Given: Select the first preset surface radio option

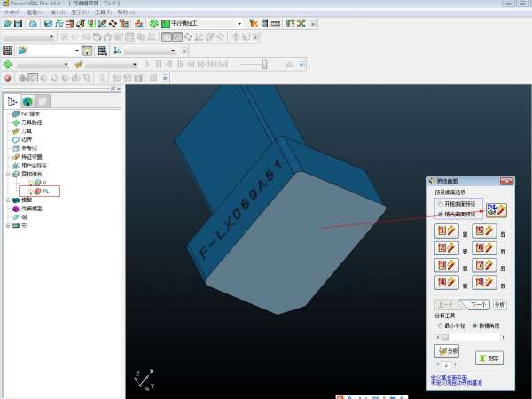Looking at the screenshot, I should pos(440,204).
